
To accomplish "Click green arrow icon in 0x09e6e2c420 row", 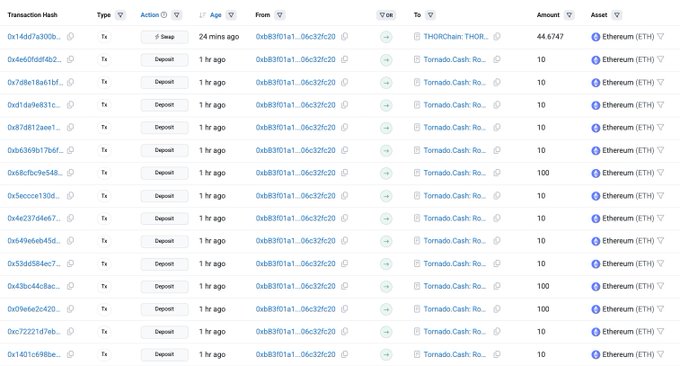I will pyautogui.click(x=386, y=309).
